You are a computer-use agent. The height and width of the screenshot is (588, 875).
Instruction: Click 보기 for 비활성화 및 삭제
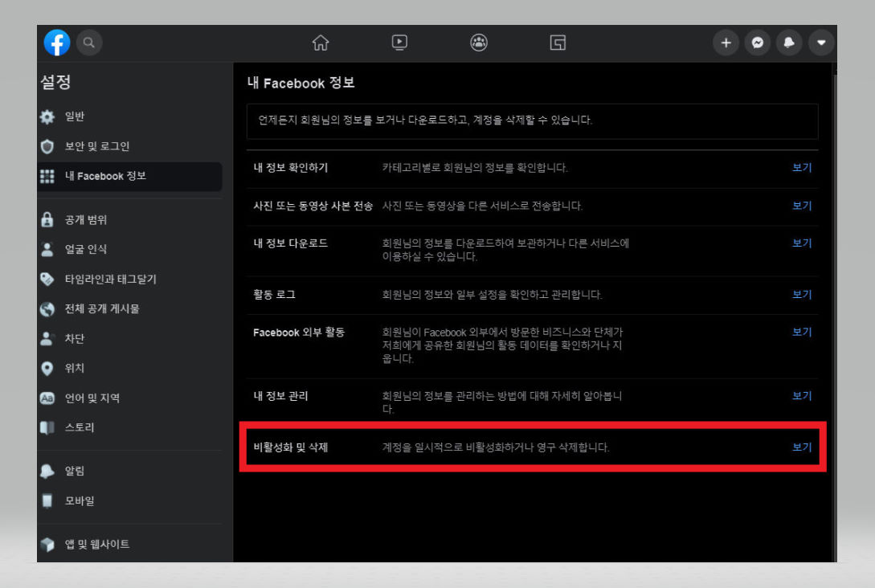[x=802, y=447]
